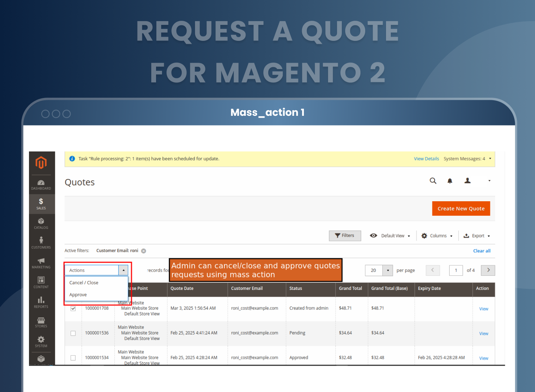Go to the next page arrow
Screen dimensions: 535x392
tap(488, 270)
